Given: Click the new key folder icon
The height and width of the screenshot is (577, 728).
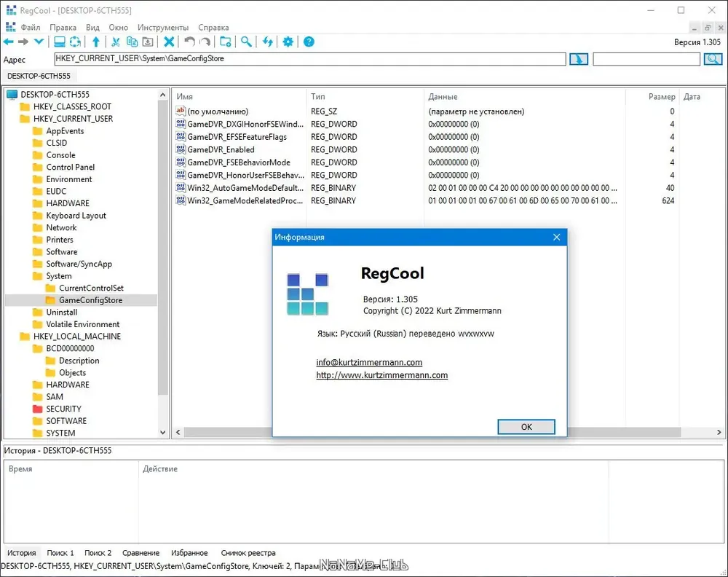Looking at the screenshot, I should point(226,42).
